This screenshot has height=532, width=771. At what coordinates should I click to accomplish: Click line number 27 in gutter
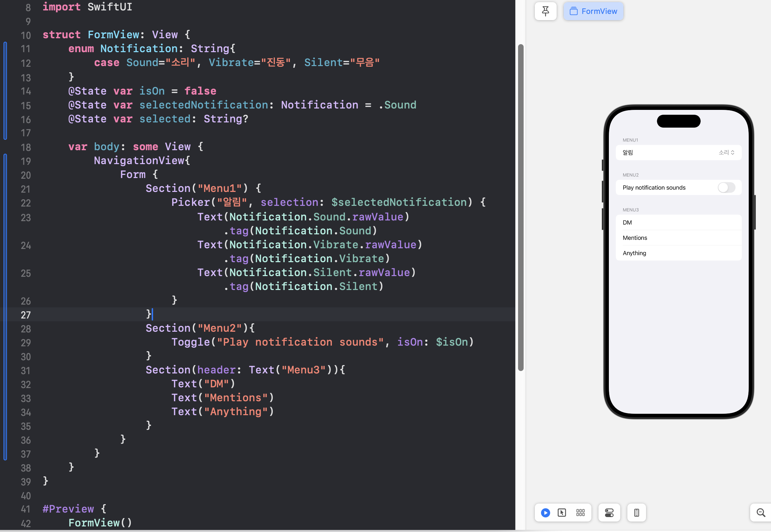(x=26, y=315)
